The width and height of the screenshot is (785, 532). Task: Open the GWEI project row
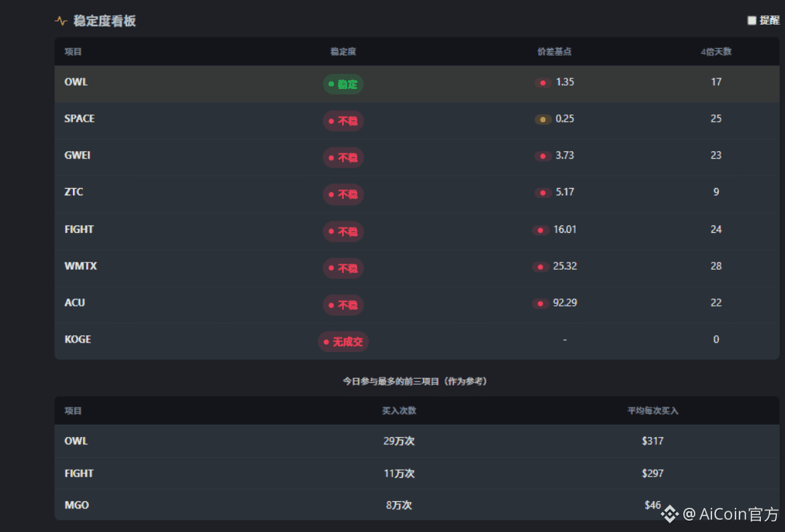78,155
